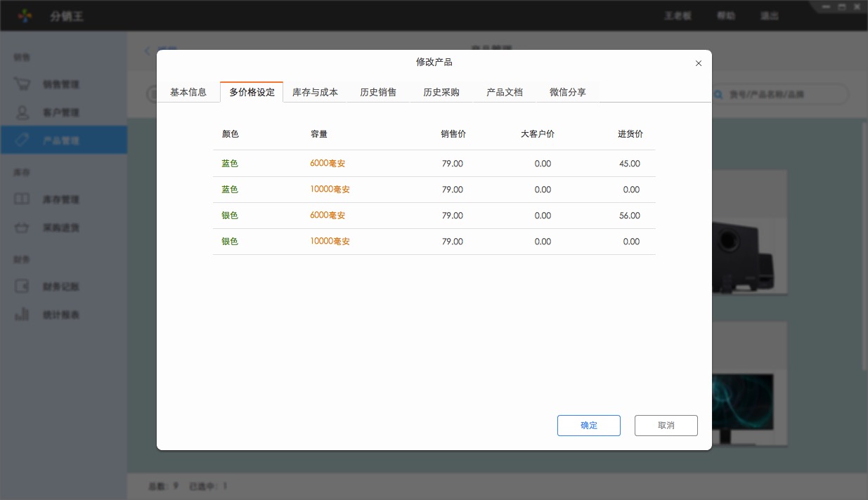Screen dimensions: 868x500
Task: Click the 帮助 item in the top bar
Action: coord(726,15)
